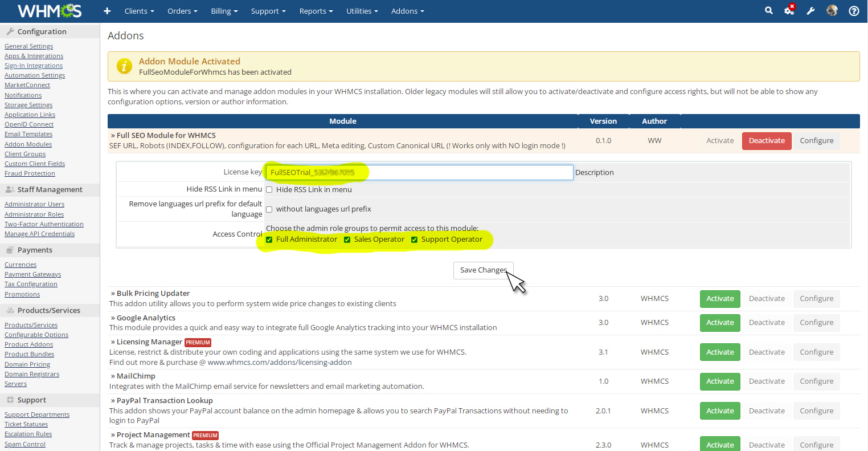The height and width of the screenshot is (451, 868).
Task: Open the help question mark icon
Action: 854,11
